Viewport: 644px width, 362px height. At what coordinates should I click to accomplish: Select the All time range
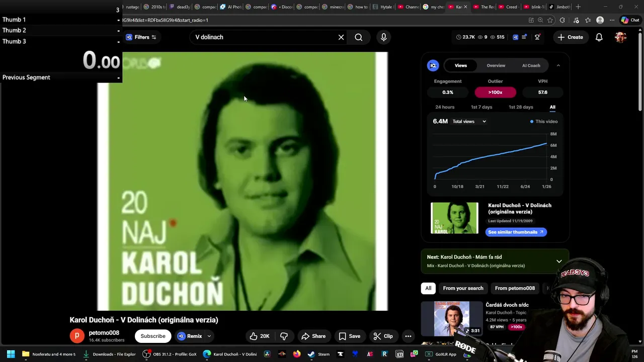point(552,107)
